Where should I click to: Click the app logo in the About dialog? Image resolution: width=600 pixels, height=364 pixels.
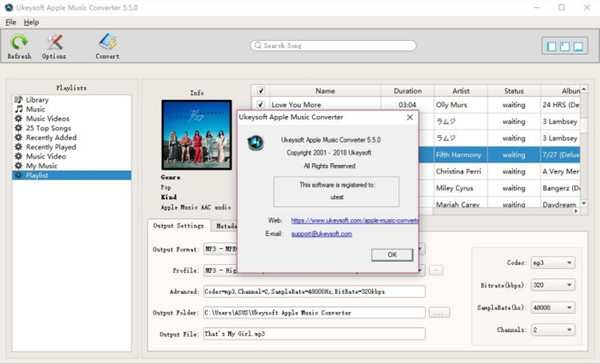255,143
